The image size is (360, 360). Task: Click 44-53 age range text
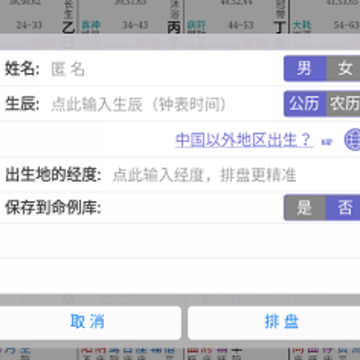click(240, 25)
